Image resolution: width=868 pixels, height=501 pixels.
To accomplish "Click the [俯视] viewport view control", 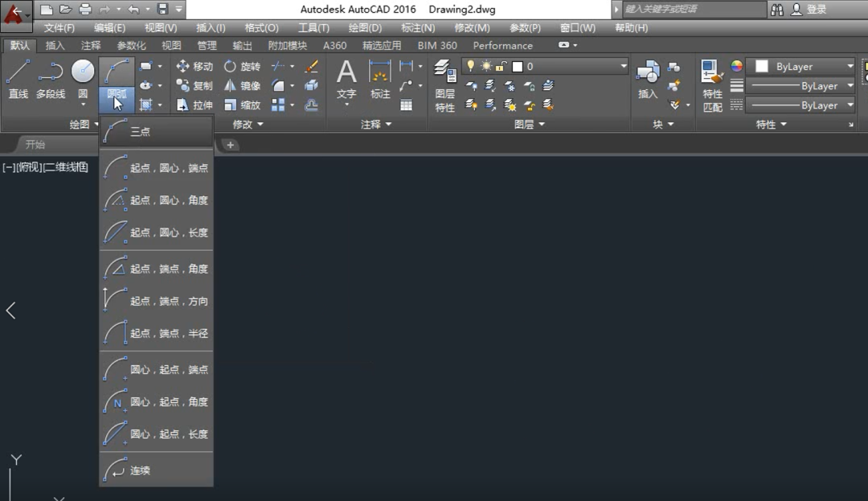I will pos(30,167).
